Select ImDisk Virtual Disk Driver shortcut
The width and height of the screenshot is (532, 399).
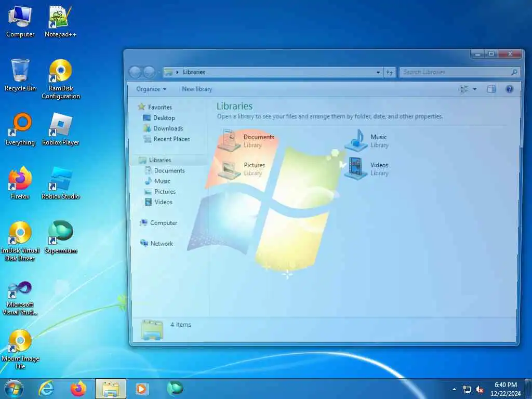tap(20, 241)
